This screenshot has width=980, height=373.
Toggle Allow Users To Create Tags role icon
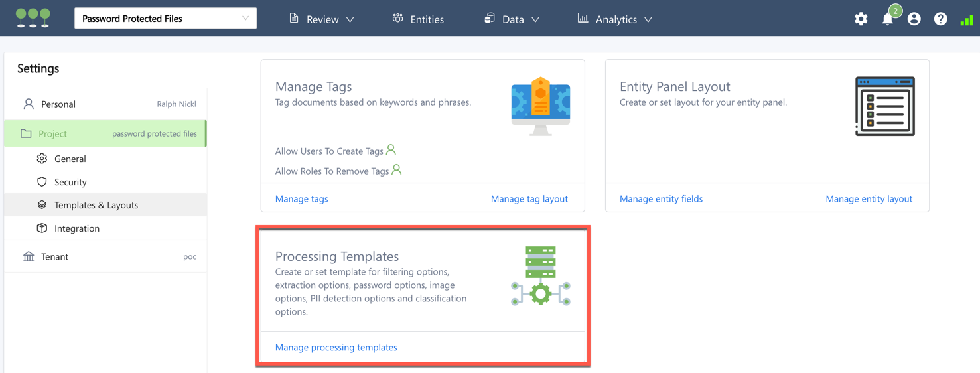(x=391, y=150)
